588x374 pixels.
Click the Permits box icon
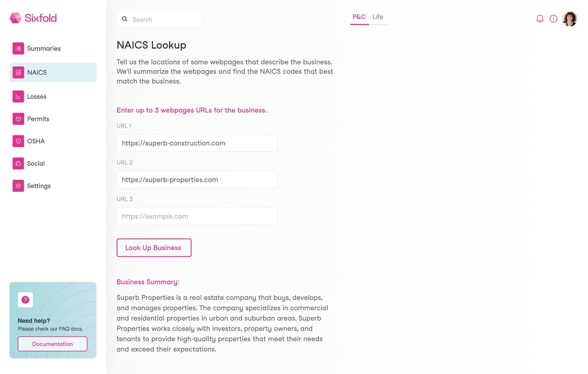18,119
